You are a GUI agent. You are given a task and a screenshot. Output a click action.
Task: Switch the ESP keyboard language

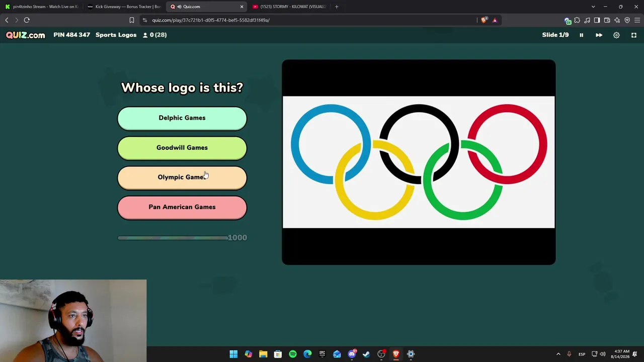582,354
